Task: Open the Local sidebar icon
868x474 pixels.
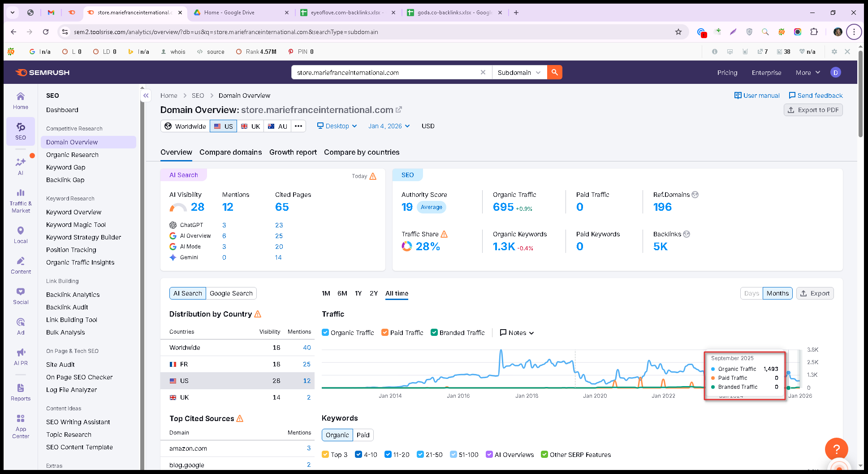Action: click(21, 235)
